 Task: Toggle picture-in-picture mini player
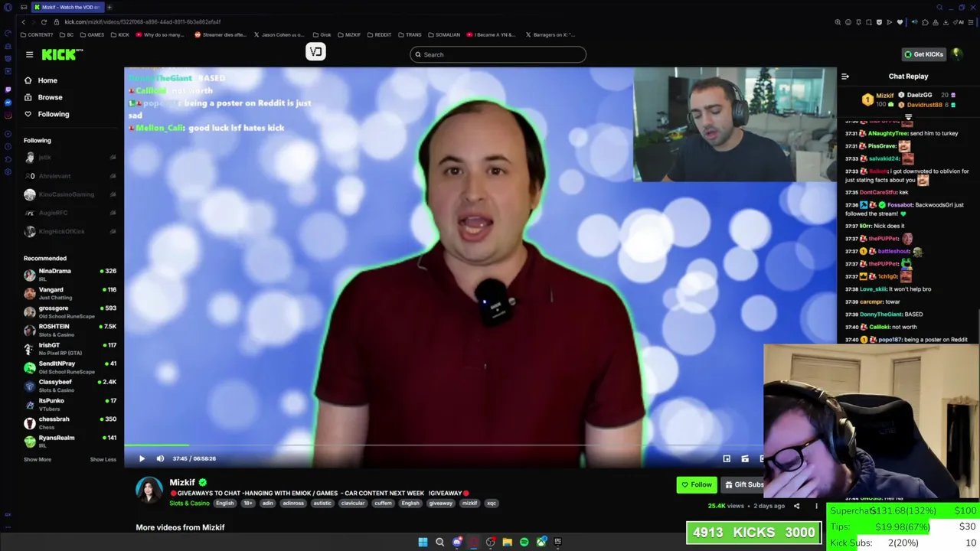pos(727,458)
